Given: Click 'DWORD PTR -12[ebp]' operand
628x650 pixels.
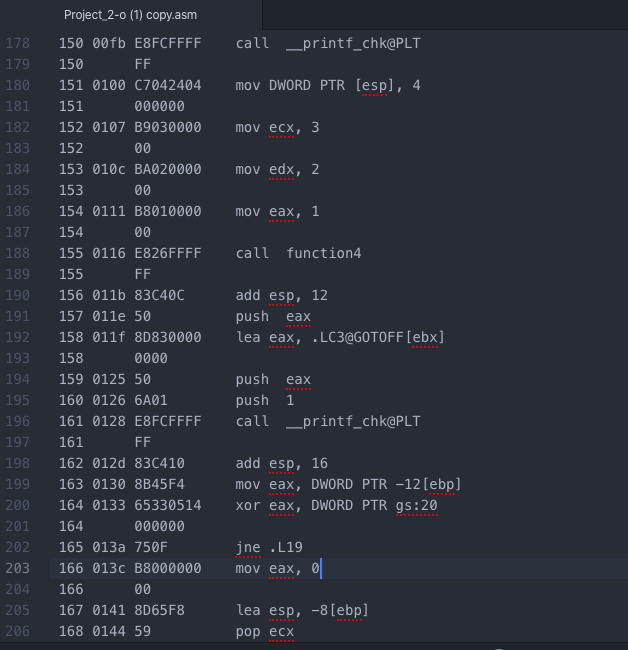Looking at the screenshot, I should point(386,484).
